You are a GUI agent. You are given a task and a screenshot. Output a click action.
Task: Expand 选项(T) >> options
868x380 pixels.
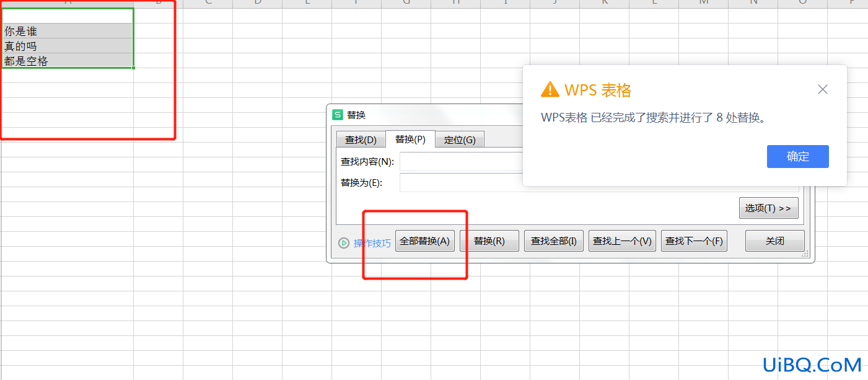(x=768, y=208)
